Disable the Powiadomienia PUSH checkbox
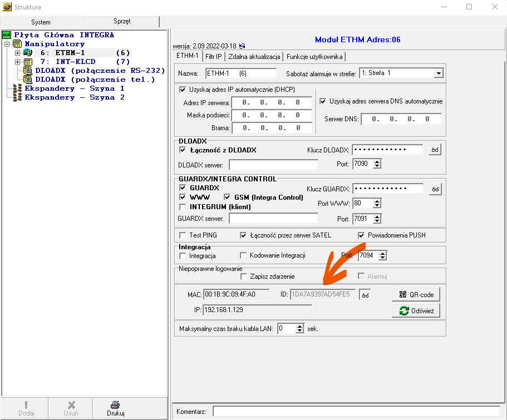Image resolution: width=507 pixels, height=420 pixels. [x=361, y=235]
